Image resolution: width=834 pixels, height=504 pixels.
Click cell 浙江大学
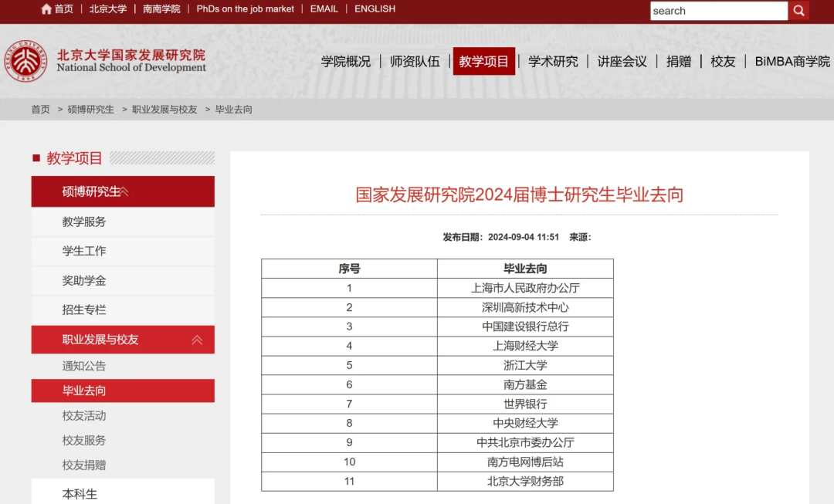(526, 365)
